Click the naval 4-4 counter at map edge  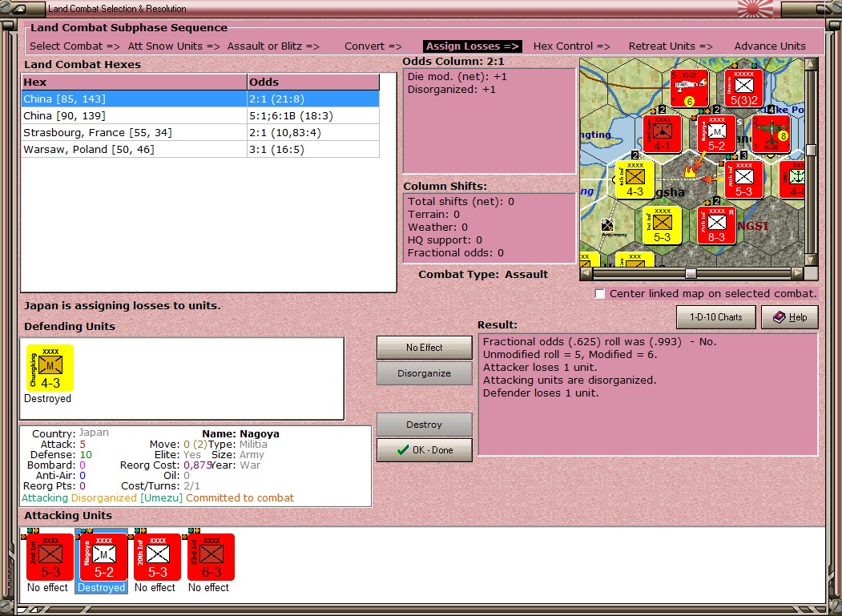792,179
